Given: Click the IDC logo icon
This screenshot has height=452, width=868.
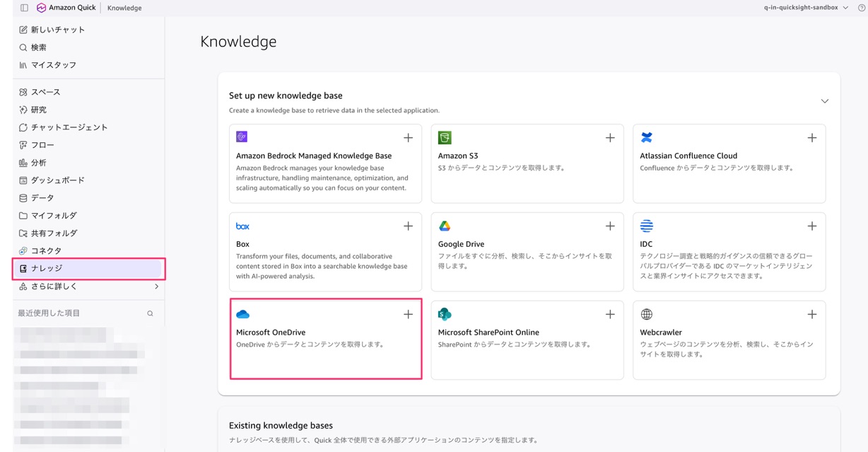Looking at the screenshot, I should pos(646,226).
